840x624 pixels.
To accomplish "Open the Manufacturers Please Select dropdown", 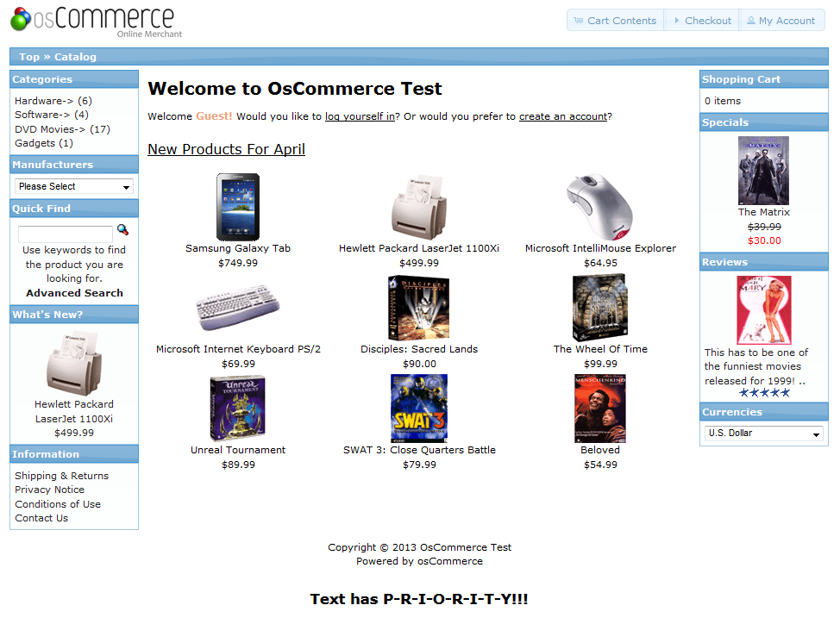I will [74, 186].
